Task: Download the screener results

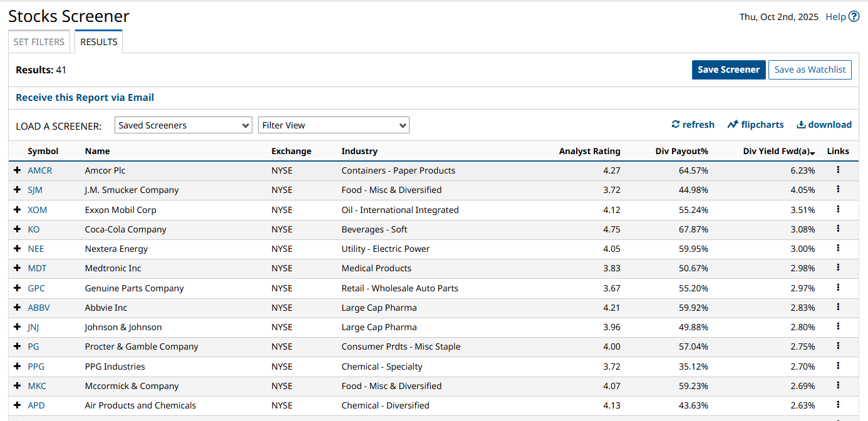Action: (x=824, y=125)
